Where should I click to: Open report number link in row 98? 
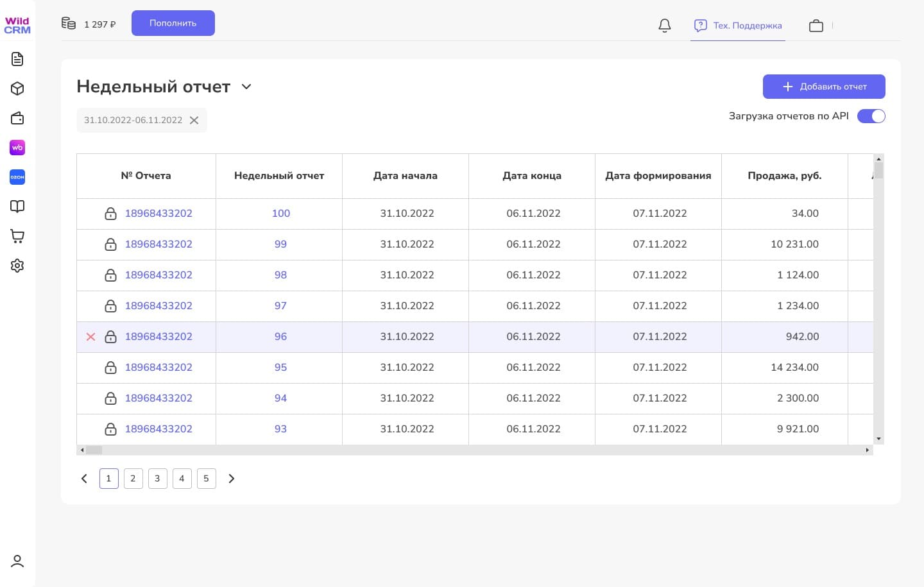point(158,275)
